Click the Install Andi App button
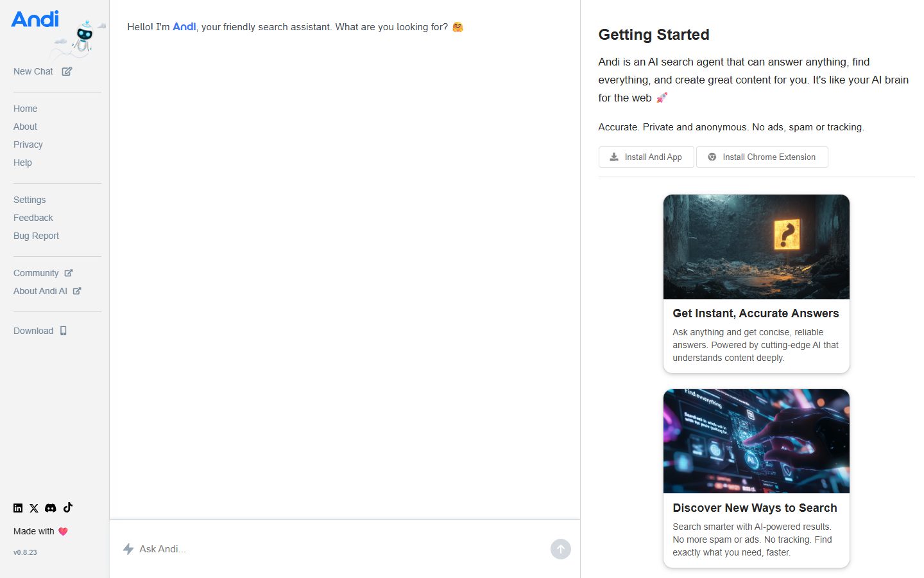 (x=646, y=157)
